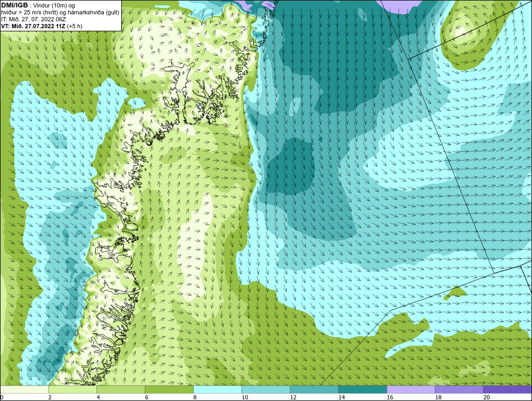Click the legend scale number 14
The image size is (532, 401).
[342, 397]
